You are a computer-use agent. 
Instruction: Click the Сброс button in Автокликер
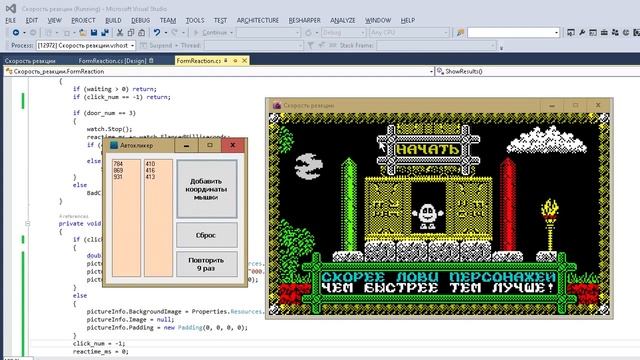pyautogui.click(x=207, y=235)
